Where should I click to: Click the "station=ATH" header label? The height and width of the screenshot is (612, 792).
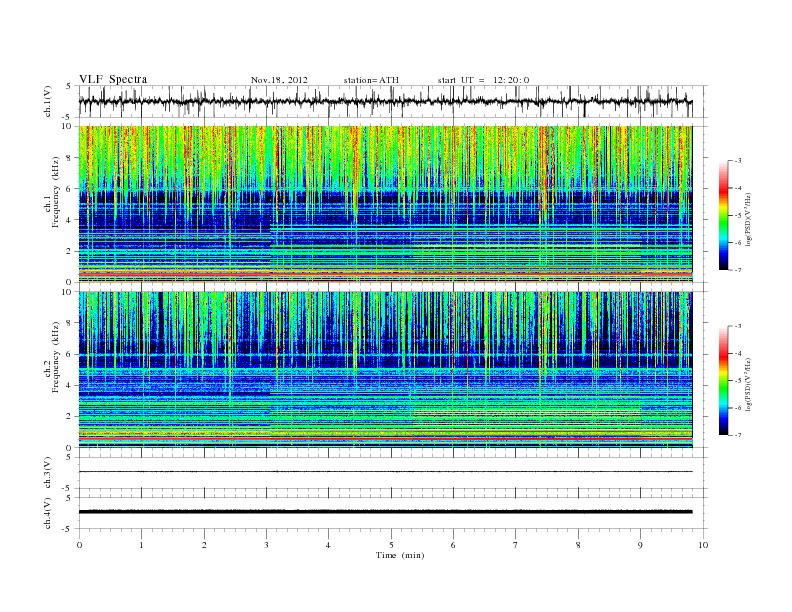(371, 80)
